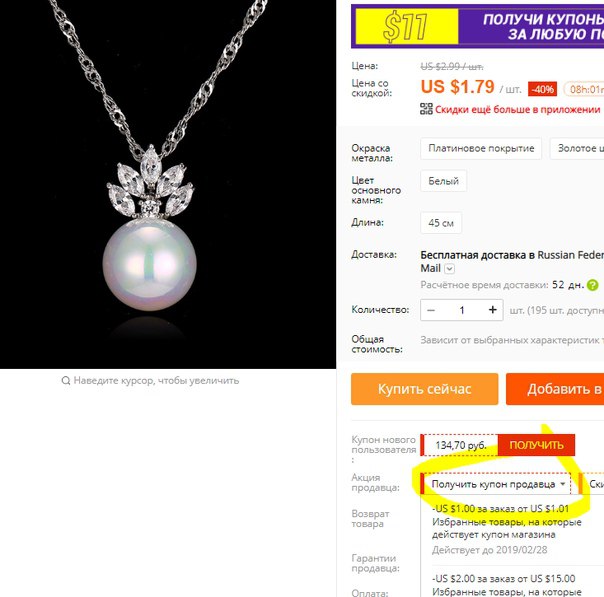This screenshot has width=604, height=597.
Task: Select the Платиновое покрытие metal option
Action: pyautogui.click(x=481, y=148)
